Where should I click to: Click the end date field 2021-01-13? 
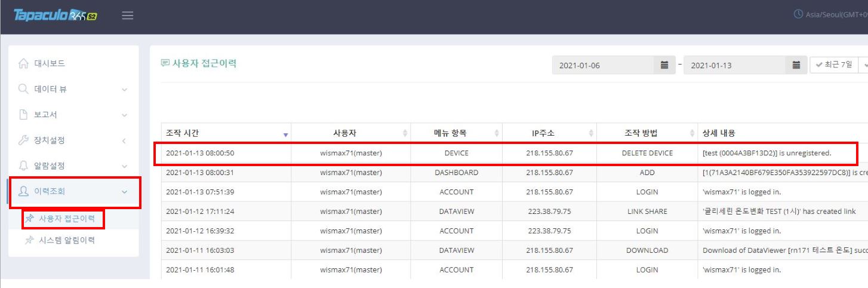(735, 65)
